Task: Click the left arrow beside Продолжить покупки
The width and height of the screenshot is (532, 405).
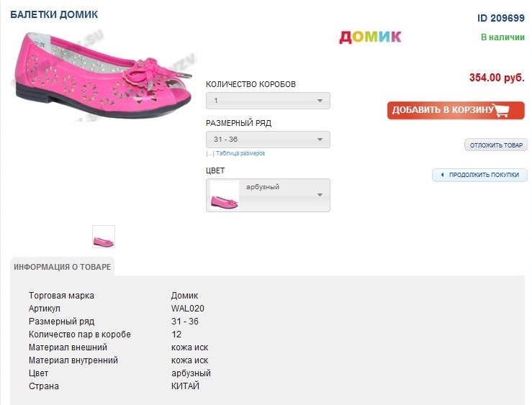Action: [442, 175]
